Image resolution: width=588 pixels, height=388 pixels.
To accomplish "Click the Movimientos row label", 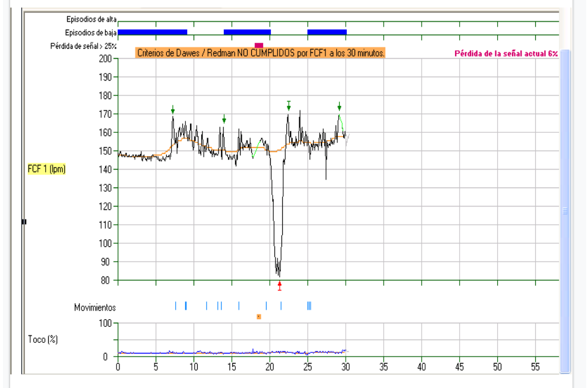I will [95, 307].
